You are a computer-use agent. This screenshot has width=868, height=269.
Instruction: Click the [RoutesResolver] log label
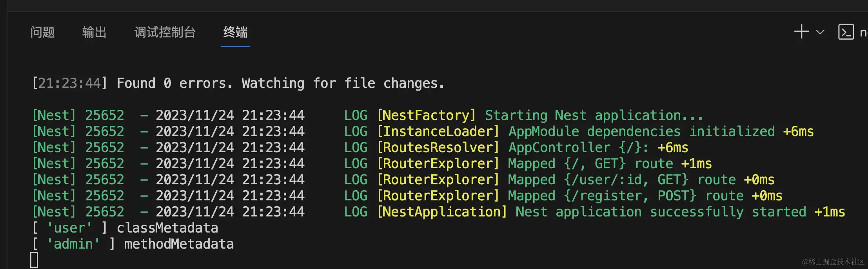(x=438, y=147)
